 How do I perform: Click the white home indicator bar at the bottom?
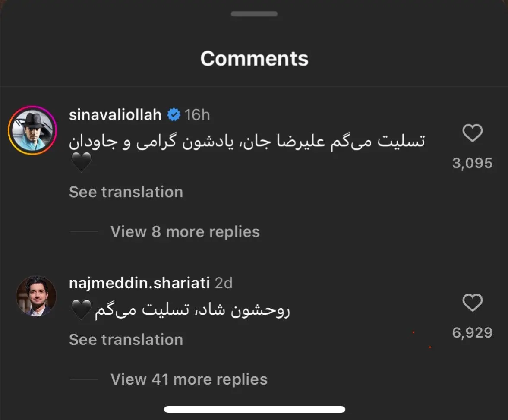point(254,409)
